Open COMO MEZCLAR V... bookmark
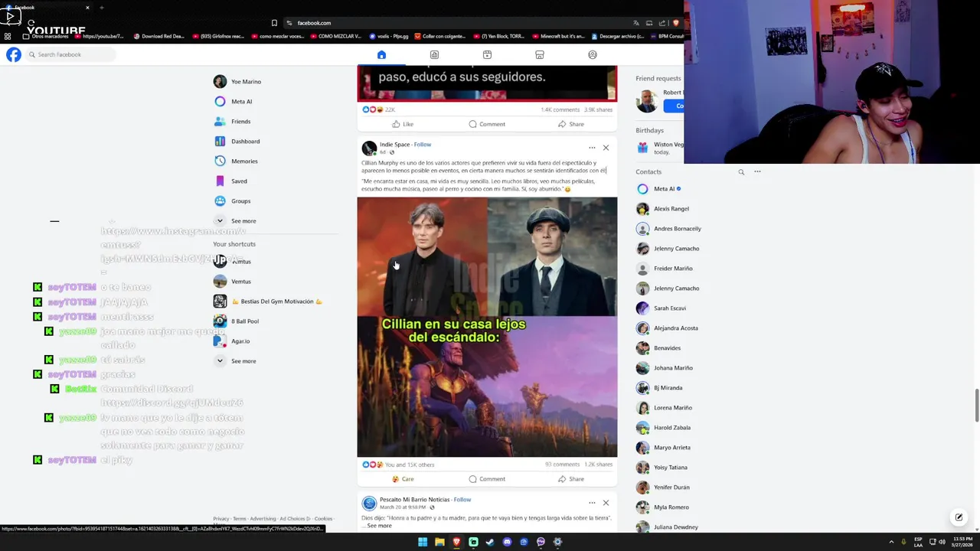The image size is (980, 551). [x=334, y=36]
